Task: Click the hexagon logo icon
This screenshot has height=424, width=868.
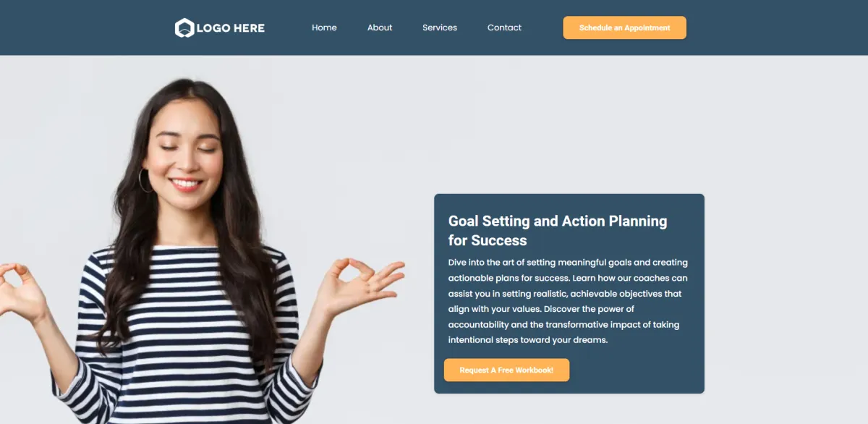Action: coord(184,28)
